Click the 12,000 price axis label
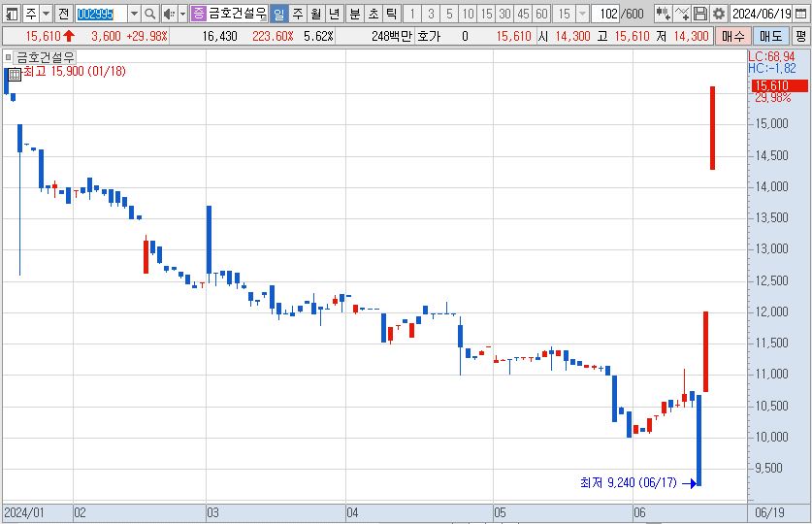 click(x=771, y=311)
